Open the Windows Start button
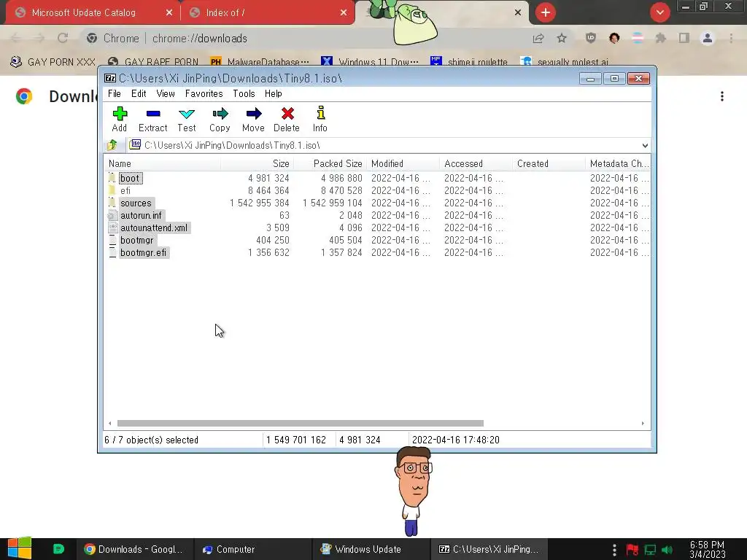 point(19,548)
